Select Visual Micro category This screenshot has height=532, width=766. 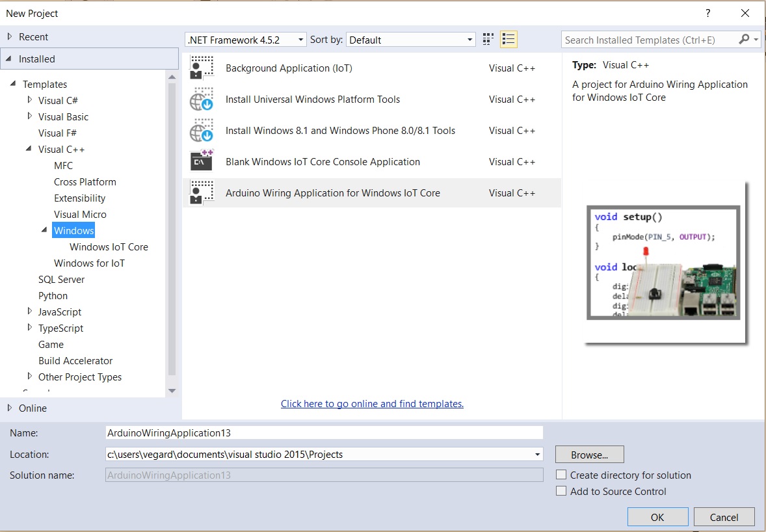point(80,214)
